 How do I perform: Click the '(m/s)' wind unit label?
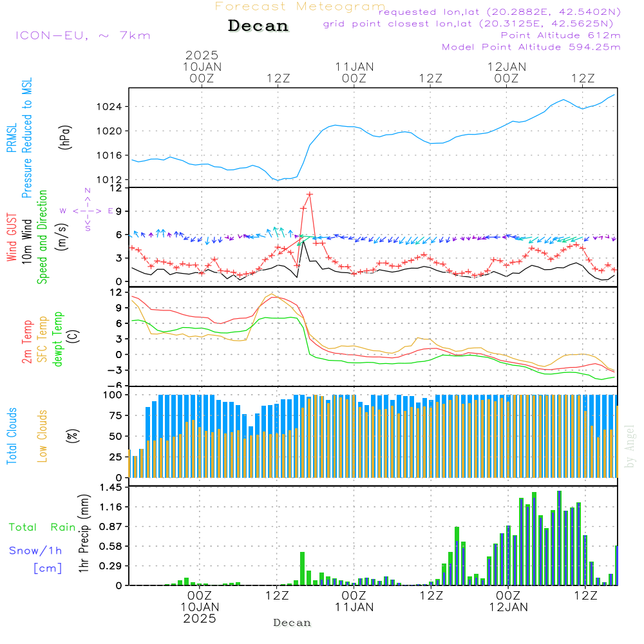tap(62, 238)
